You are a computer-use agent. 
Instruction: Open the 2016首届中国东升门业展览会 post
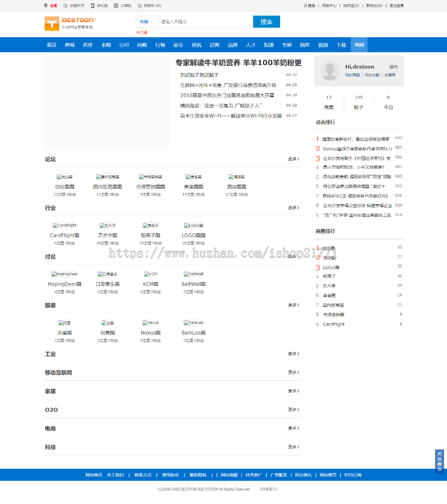pos(227,95)
